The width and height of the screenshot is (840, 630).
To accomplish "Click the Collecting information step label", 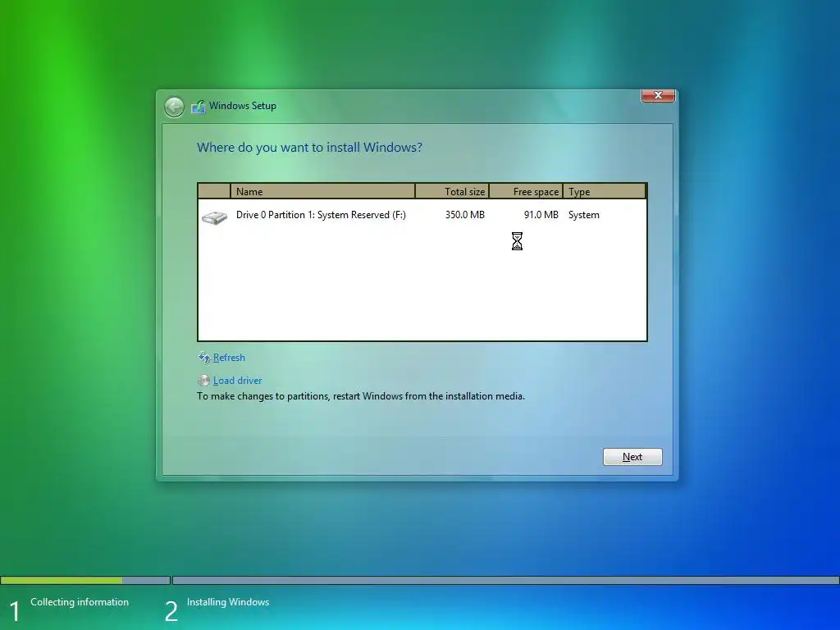I will [80, 602].
